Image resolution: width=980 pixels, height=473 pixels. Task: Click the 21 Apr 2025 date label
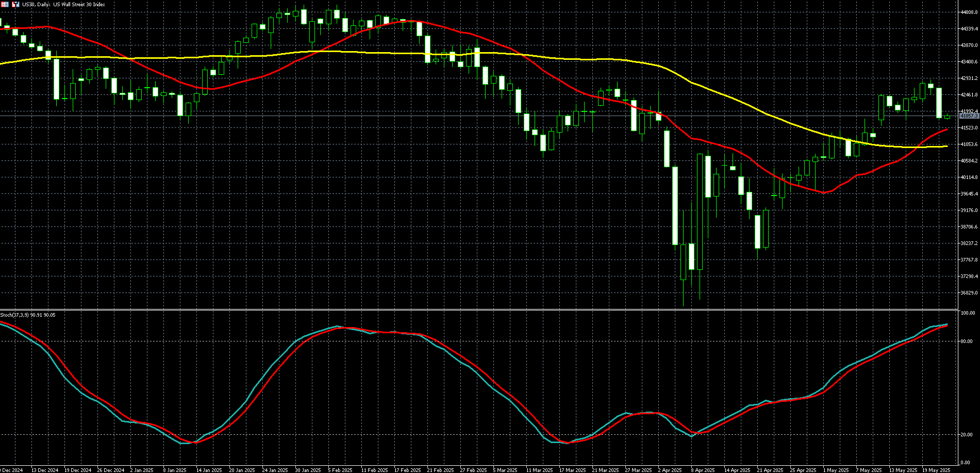pos(770,470)
